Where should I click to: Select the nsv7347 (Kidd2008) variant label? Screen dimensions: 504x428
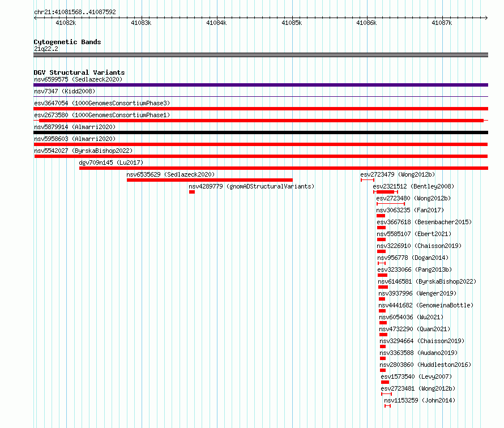click(x=65, y=91)
